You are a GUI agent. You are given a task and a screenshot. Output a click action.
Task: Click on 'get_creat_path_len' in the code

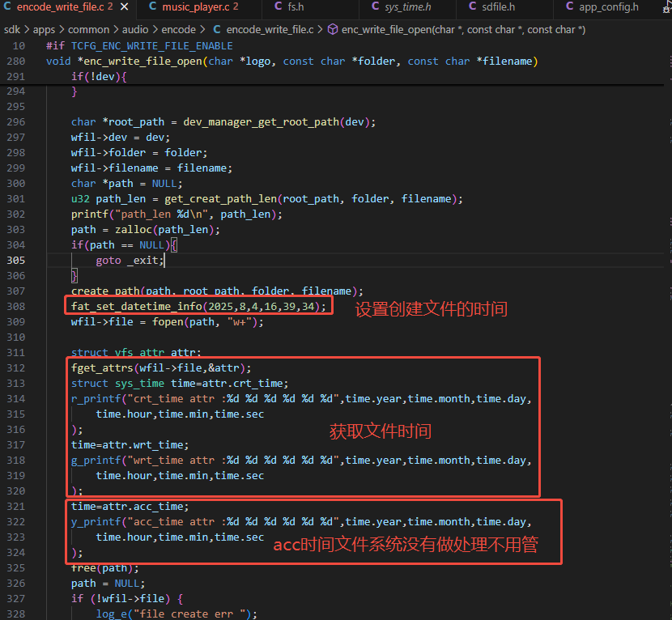click(221, 199)
